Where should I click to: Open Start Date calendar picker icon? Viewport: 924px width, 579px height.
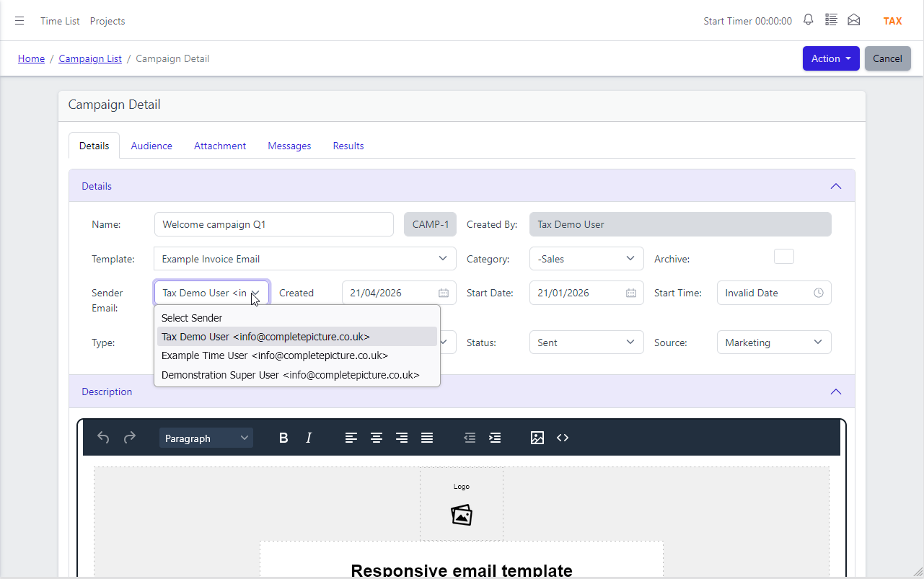tap(631, 293)
